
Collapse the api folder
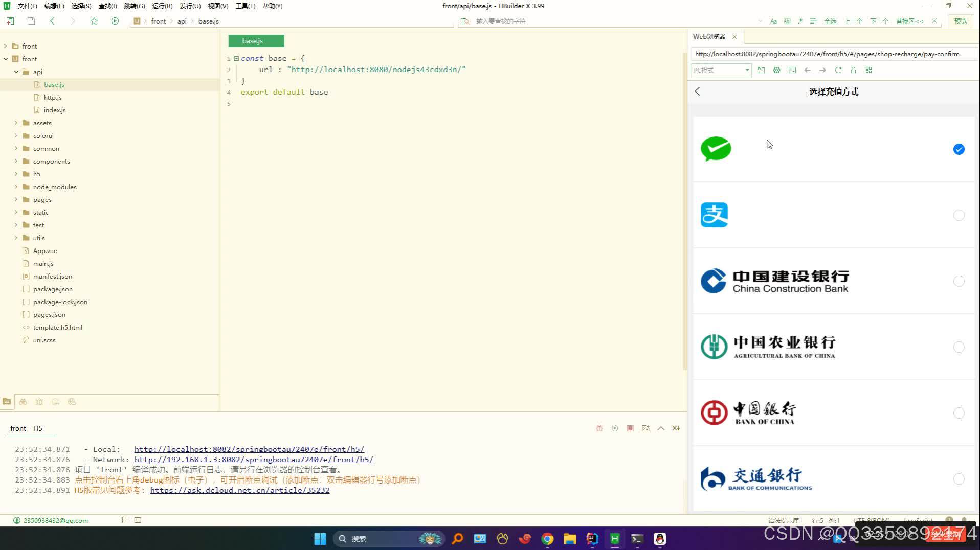tap(16, 72)
